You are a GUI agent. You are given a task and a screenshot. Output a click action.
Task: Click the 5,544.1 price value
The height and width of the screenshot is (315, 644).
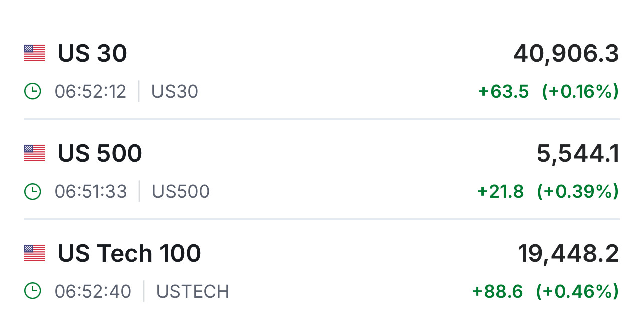point(578,153)
